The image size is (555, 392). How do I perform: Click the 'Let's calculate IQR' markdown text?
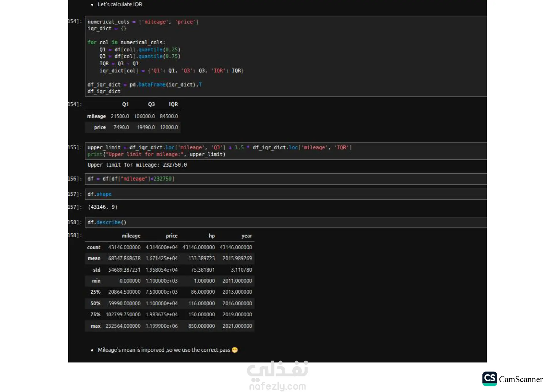(x=120, y=4)
